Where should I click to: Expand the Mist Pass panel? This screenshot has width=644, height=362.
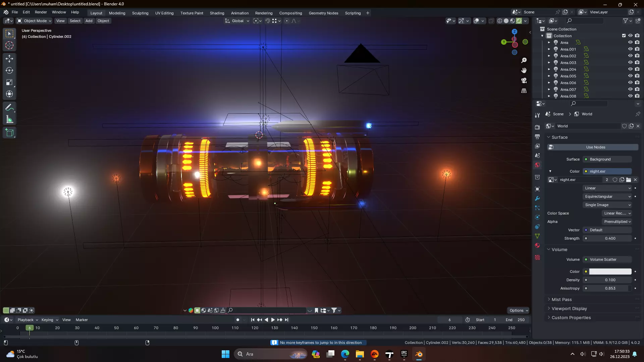(x=561, y=299)
